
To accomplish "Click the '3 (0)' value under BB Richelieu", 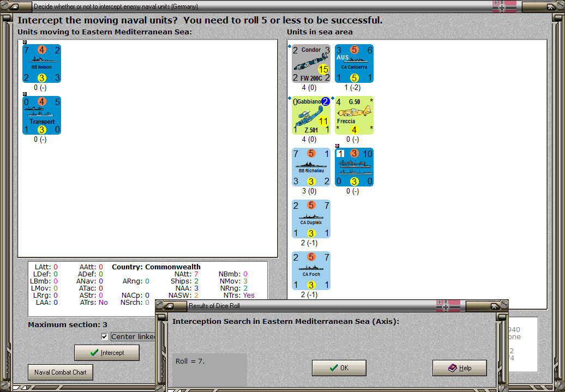I will click(309, 191).
